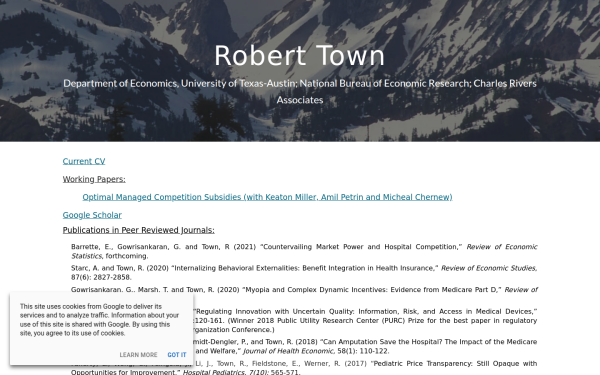Click Publications in Peer Reviewed Journals heading
The width and height of the screenshot is (600, 375).
point(139,230)
